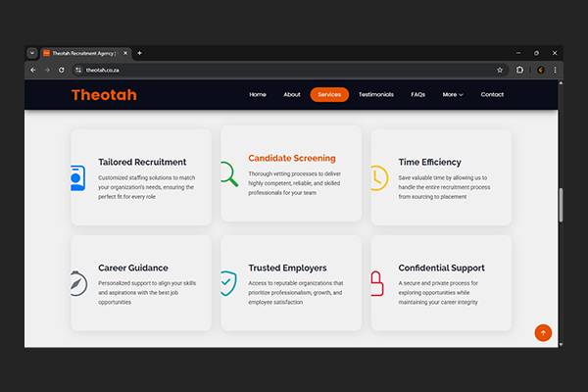Screen dimensions: 588x392
Task: Click the green magnifier Candidate Screening icon
Action: 229,174
